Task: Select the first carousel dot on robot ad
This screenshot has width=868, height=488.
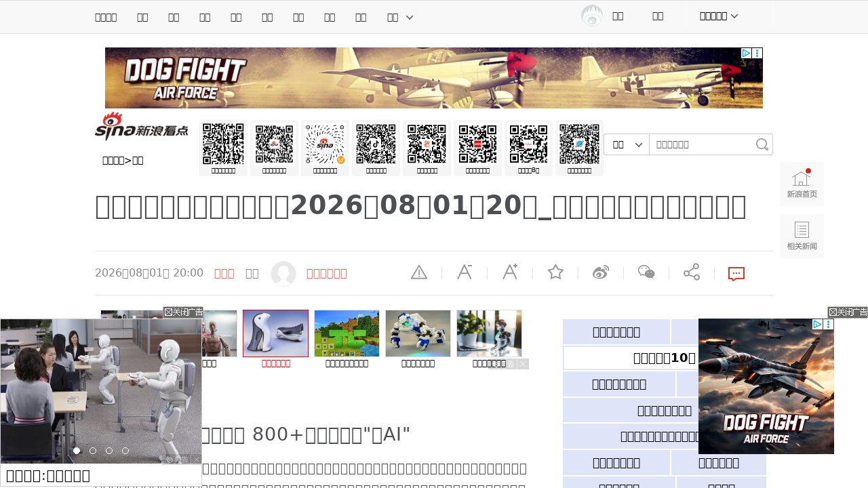Action: [77, 451]
